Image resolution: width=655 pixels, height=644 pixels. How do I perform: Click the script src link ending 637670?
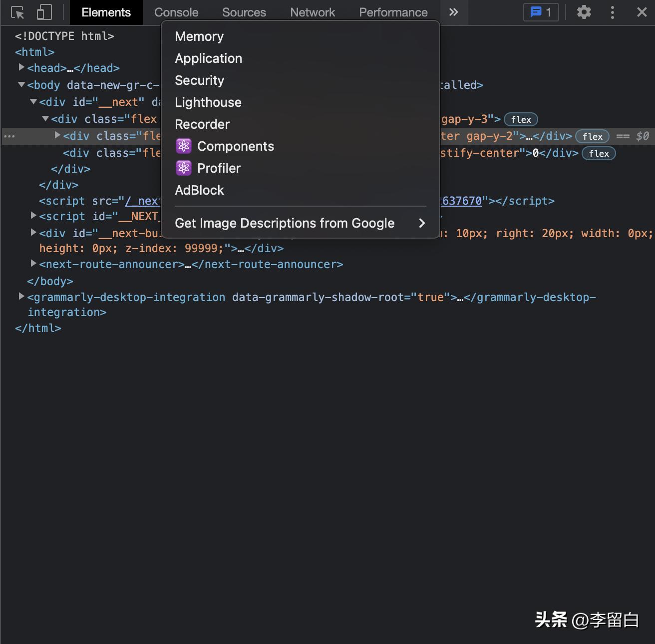tap(461, 201)
